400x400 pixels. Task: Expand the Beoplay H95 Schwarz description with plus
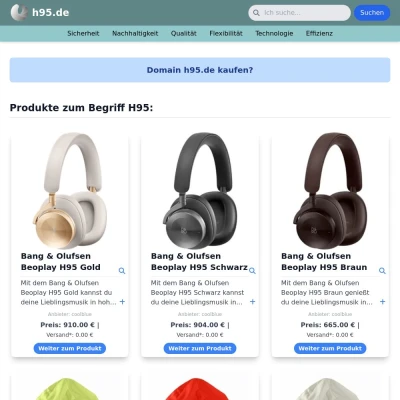click(x=253, y=302)
